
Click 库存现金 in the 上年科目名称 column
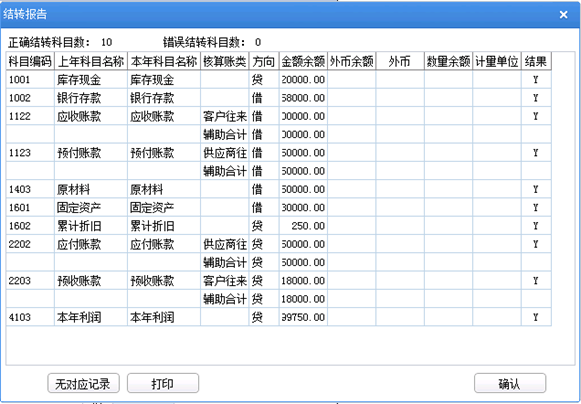coord(79,80)
